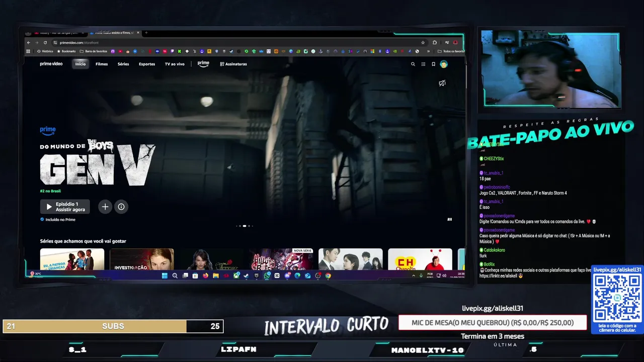Image resolution: width=644 pixels, height=362 pixels.
Task: Click the SUBS goal progress bar
Action: (x=113, y=326)
